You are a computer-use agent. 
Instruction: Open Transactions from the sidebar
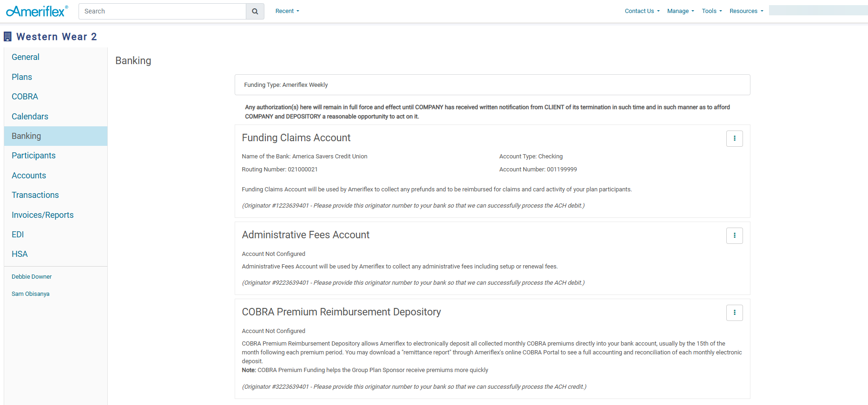coord(56,195)
